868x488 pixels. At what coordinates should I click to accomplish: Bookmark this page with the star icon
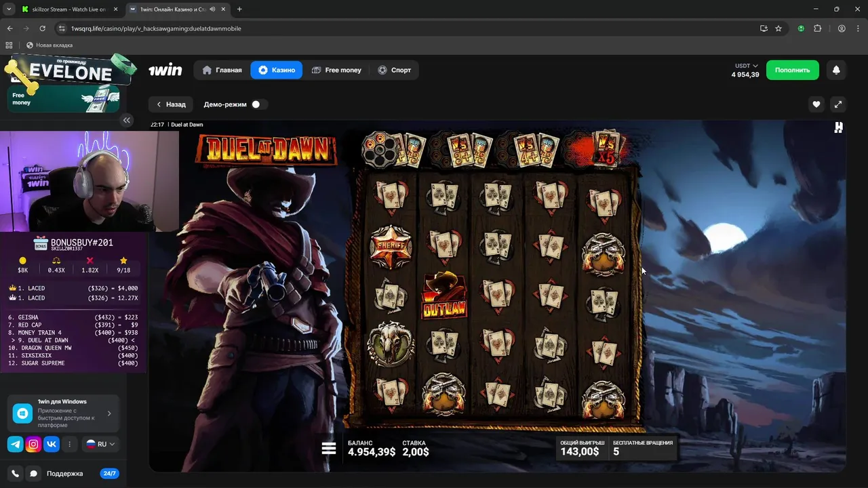778,28
